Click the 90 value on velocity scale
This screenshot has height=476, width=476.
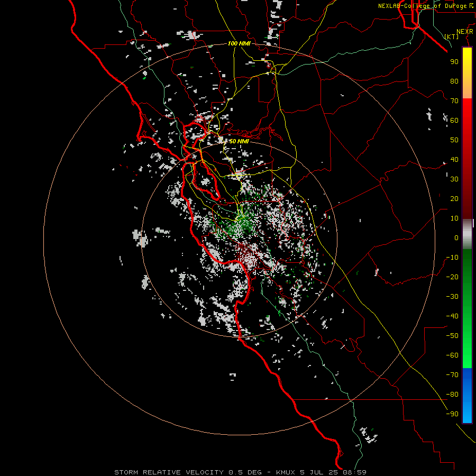454,62
